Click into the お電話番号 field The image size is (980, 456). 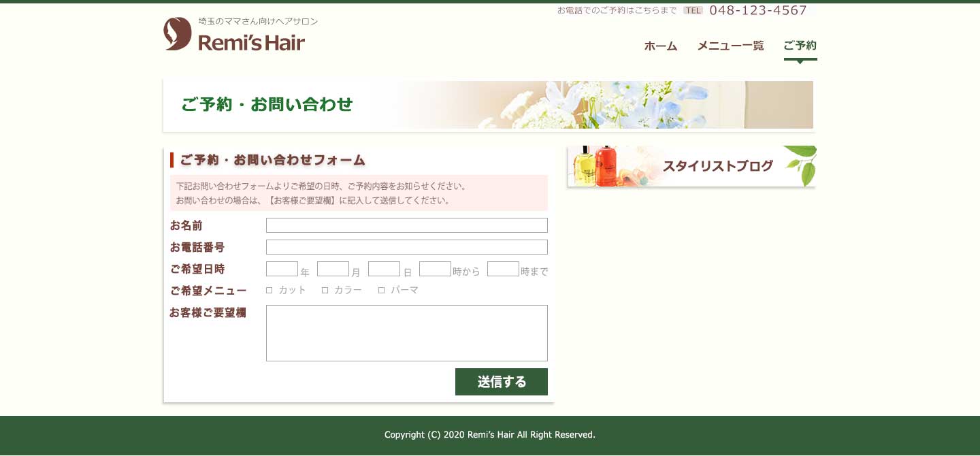click(406, 247)
